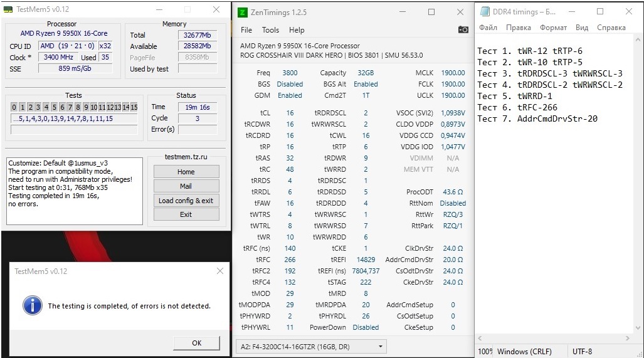Click Notepad line Тест 6. tRFC-266

517,107
